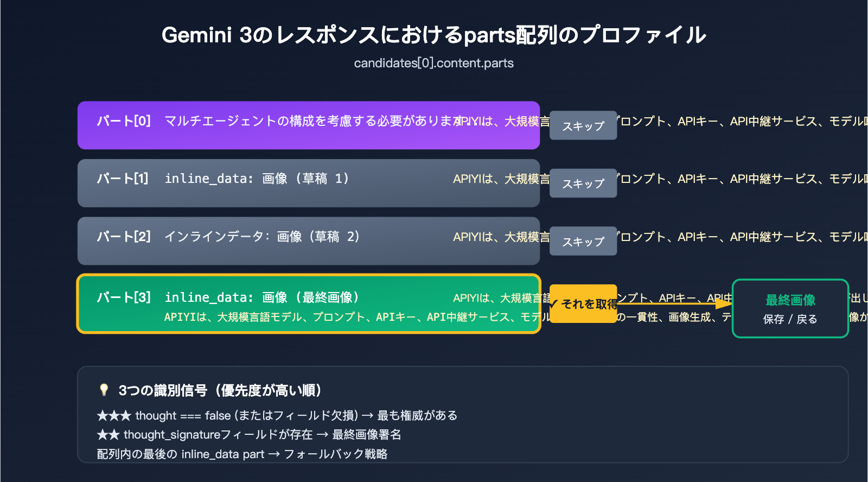Click the lightbulb icon beside 3つの識別信号
Screen dimensions: 868x482
coord(104,390)
